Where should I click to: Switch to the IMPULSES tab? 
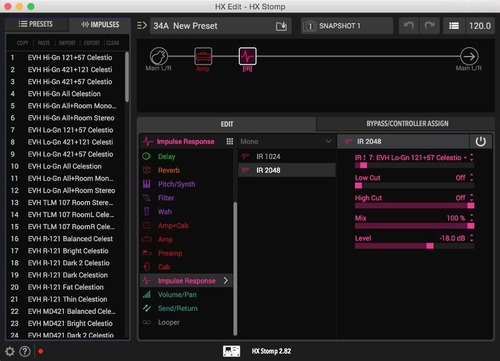click(100, 24)
